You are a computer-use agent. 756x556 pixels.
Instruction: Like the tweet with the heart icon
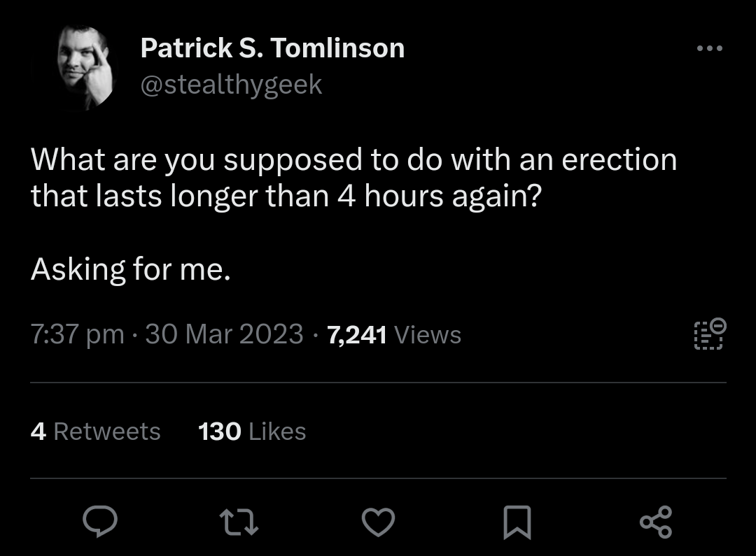[378, 522]
